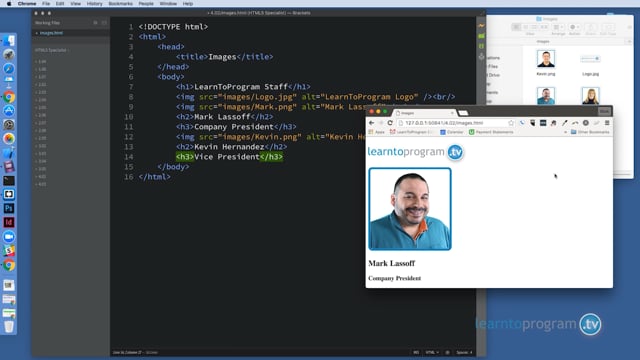Open Finder Arrange dropdown
Screen dimensions: 640x360
(558, 27)
